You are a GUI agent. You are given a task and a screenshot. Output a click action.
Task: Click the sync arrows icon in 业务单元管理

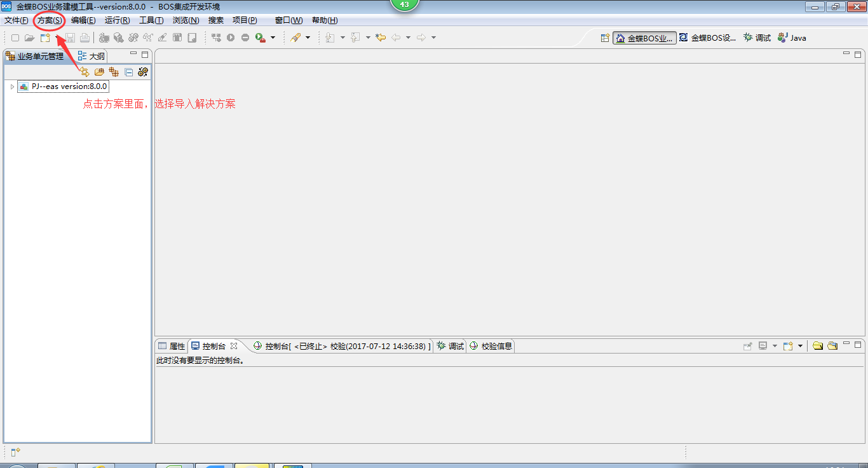(85, 72)
